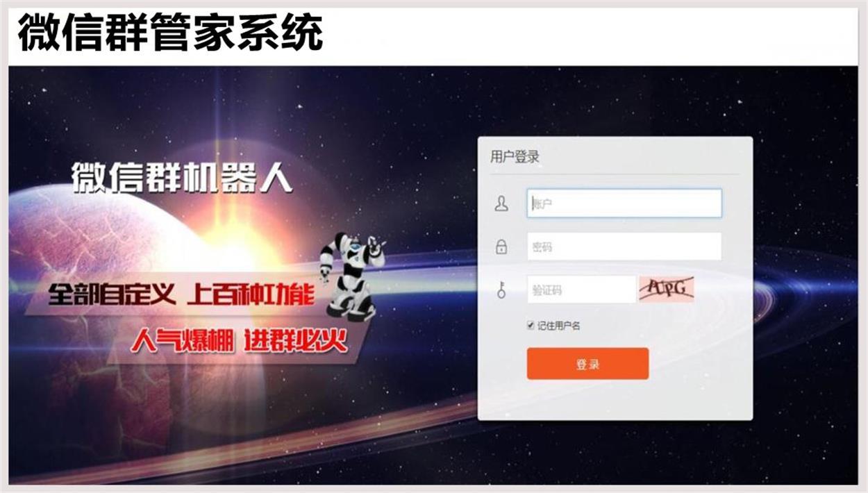Image resolution: width=868 pixels, height=493 pixels.
Task: Refresh the captcha image next to 验证码
Action: tap(667, 289)
